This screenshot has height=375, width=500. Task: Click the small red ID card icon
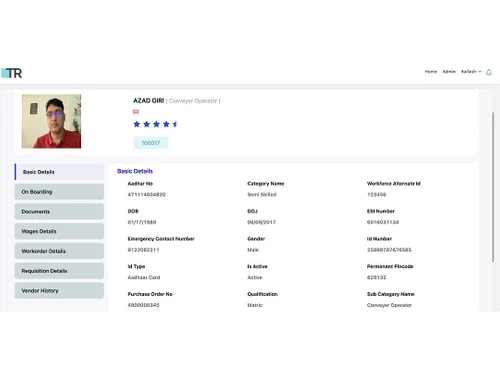[x=136, y=112]
